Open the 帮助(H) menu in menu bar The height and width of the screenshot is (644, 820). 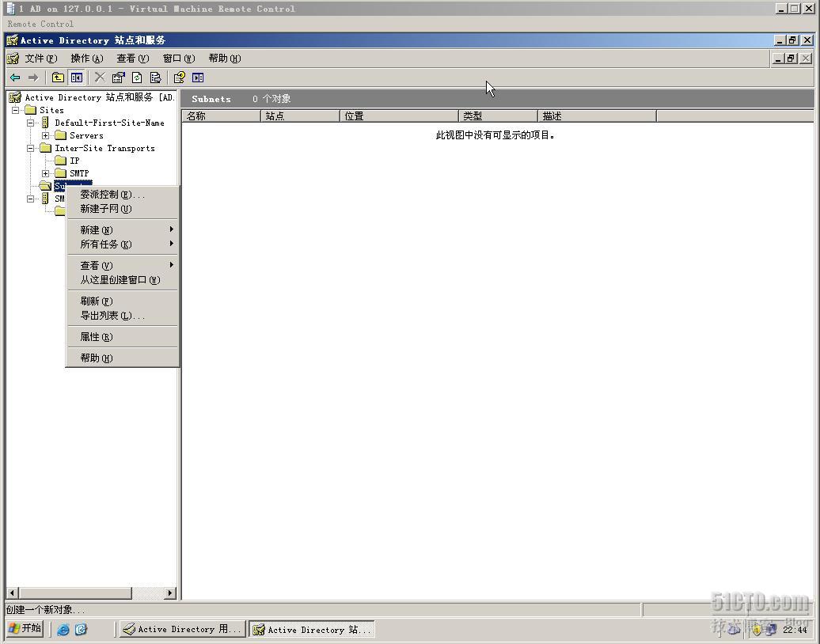click(x=224, y=59)
